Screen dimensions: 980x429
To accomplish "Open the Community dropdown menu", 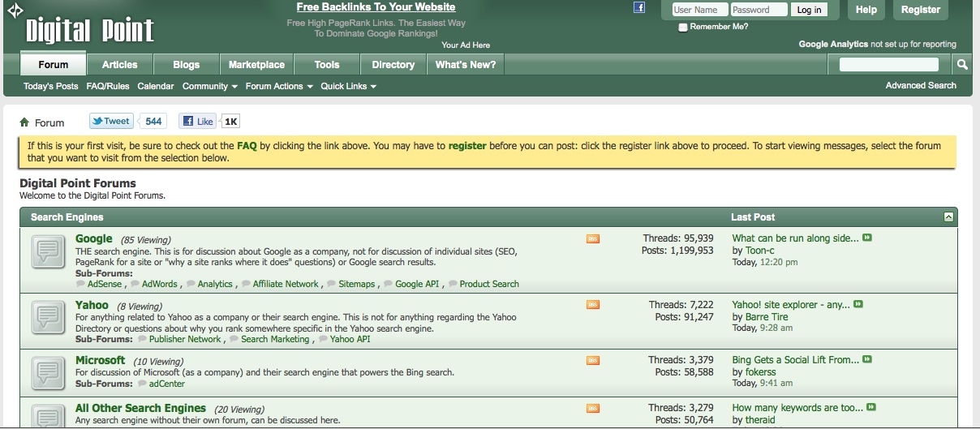I will click(x=209, y=86).
